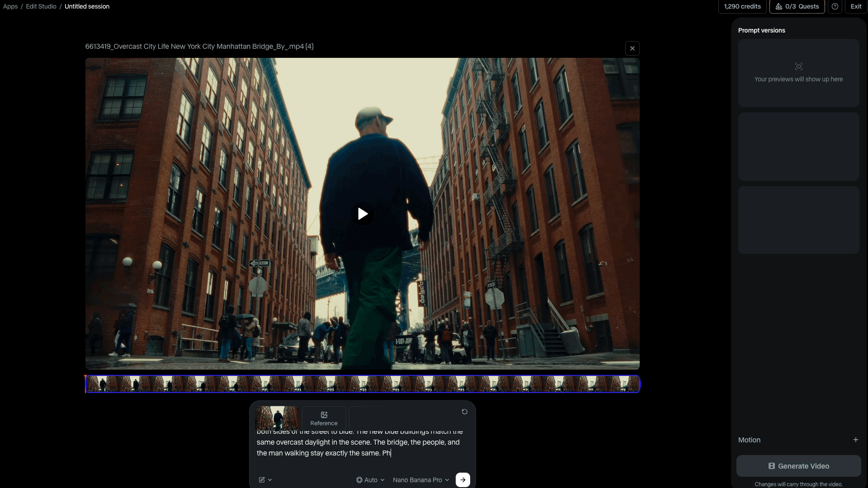
Task: Click the Generate Video button
Action: click(x=798, y=466)
